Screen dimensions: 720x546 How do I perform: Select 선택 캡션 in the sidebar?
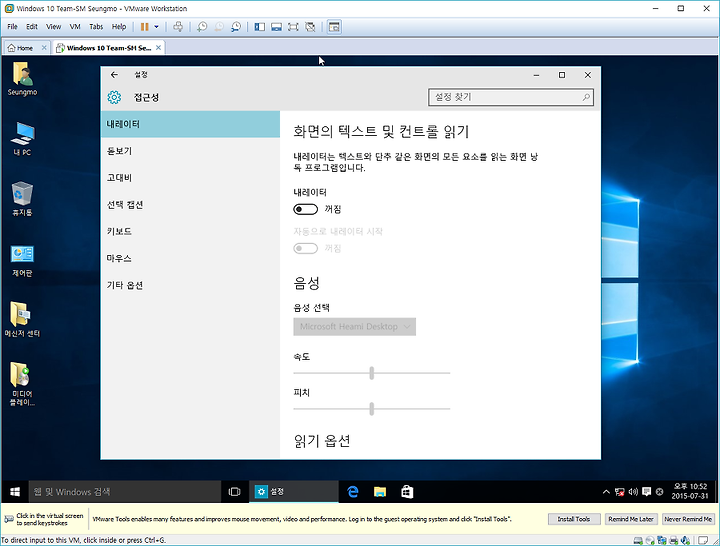click(x=190, y=205)
